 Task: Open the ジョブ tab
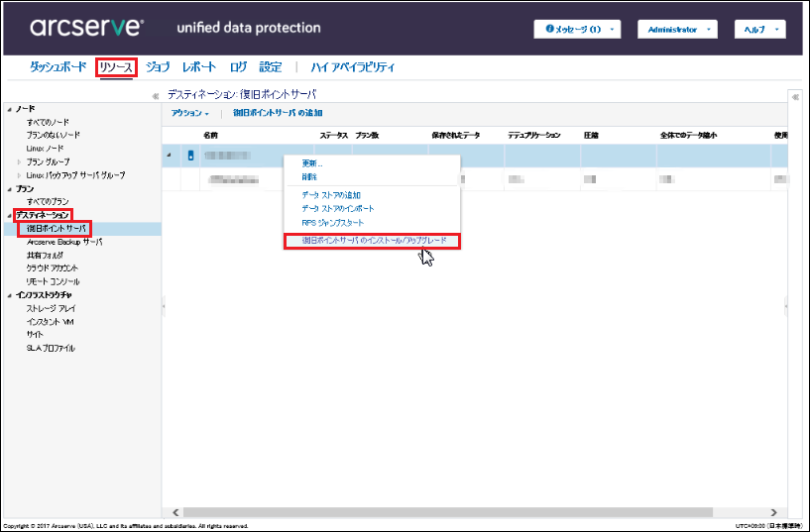(158, 67)
